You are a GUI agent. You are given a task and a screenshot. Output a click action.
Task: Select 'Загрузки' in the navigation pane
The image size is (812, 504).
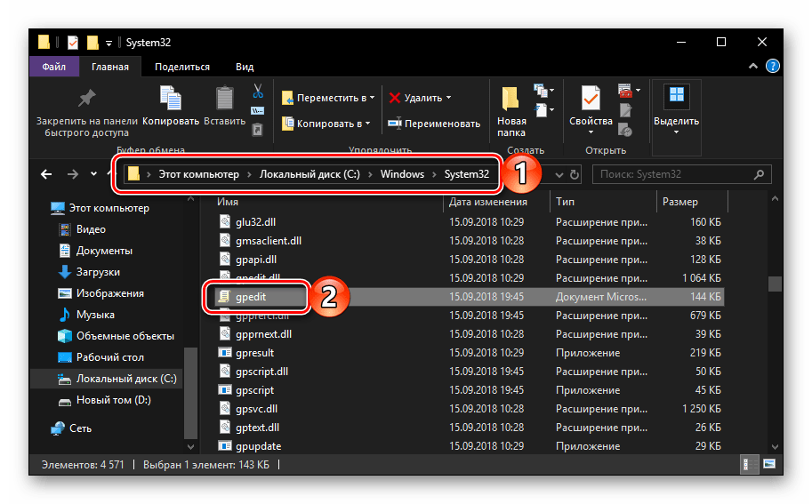coord(97,272)
